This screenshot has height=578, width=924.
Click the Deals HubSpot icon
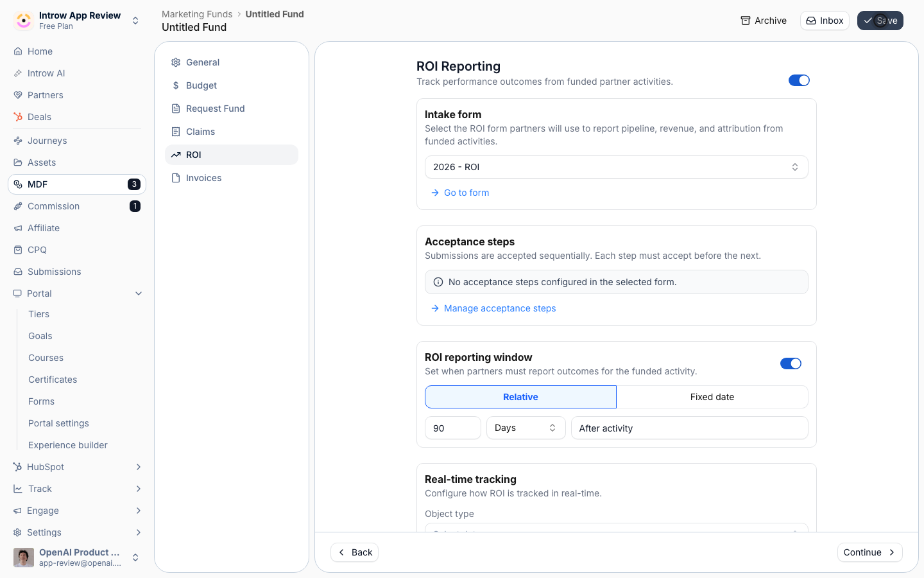tap(18, 117)
